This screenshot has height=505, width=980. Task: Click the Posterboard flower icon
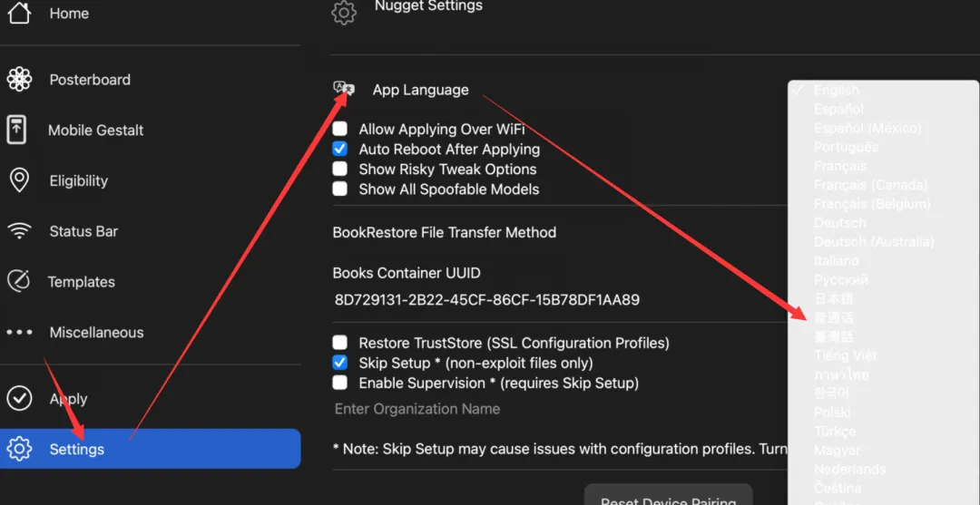pyautogui.click(x=19, y=80)
